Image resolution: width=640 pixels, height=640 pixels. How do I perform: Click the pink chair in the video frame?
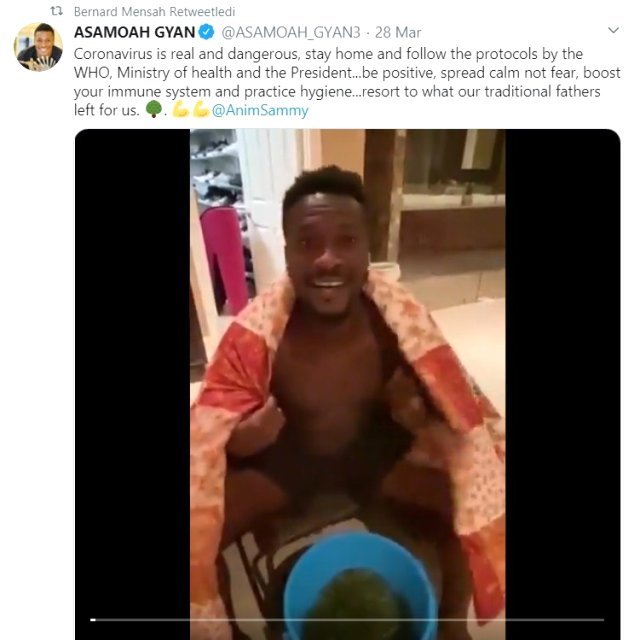(224, 259)
